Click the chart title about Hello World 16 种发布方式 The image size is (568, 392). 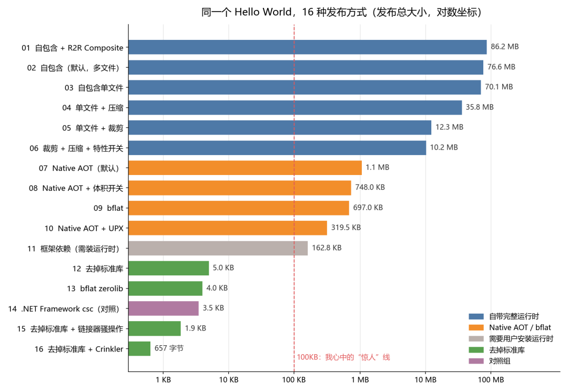click(x=341, y=12)
